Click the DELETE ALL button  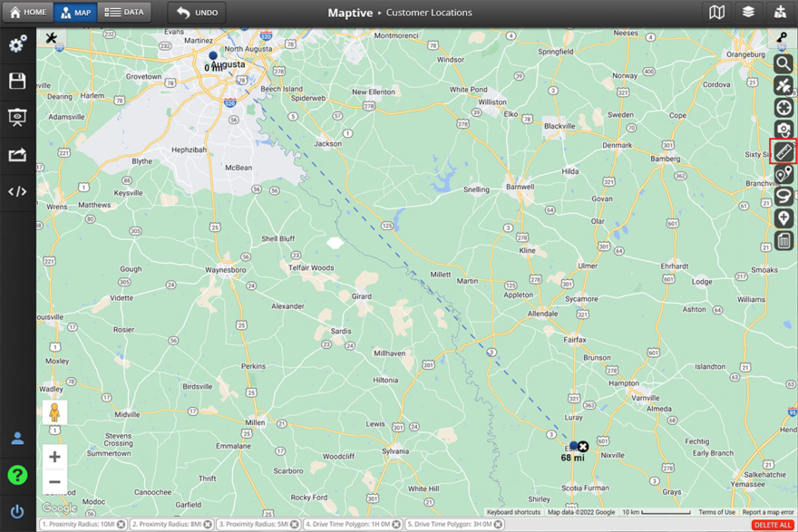773,524
